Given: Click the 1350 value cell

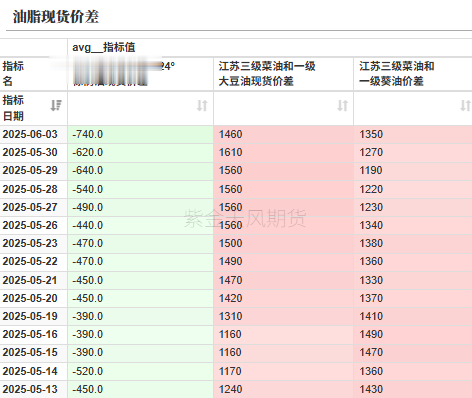Looking at the screenshot, I should [x=413, y=134].
